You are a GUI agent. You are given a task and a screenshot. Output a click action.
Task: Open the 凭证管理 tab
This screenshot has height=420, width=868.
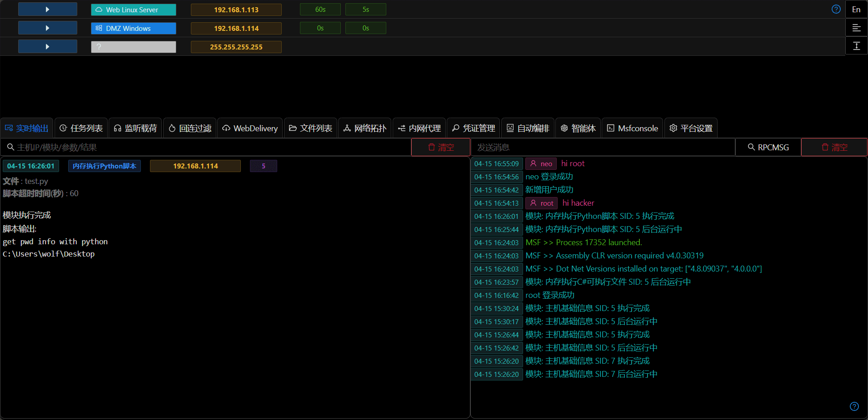click(x=473, y=128)
